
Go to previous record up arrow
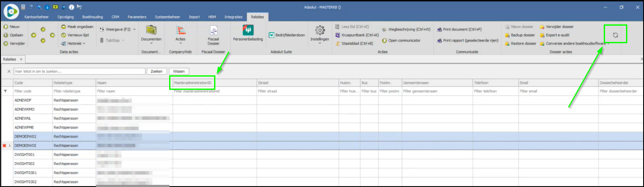click(43, 29)
